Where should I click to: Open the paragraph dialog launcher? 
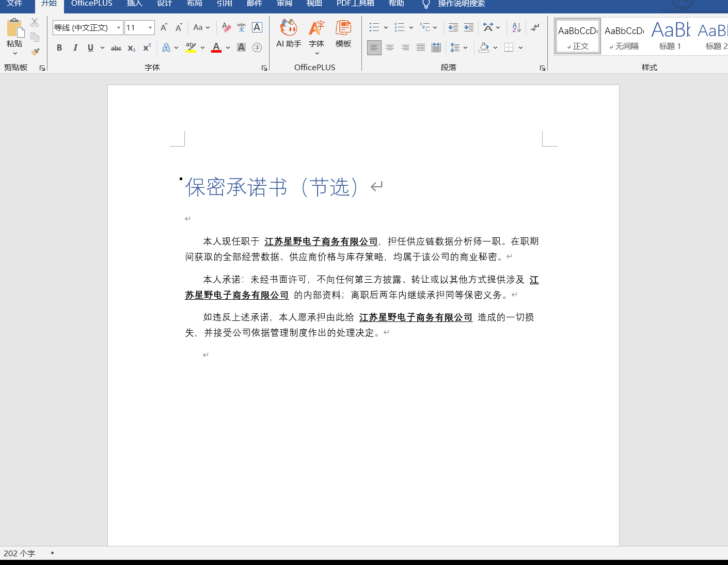click(x=543, y=68)
